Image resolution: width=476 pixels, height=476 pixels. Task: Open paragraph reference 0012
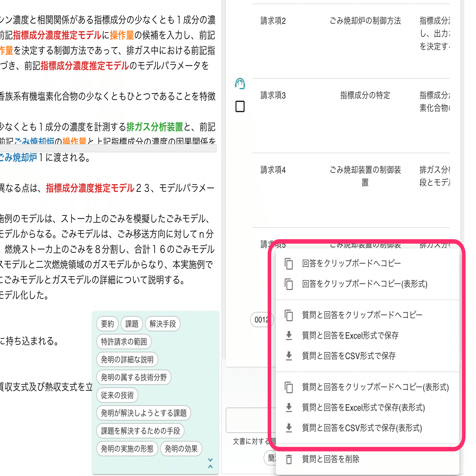[x=262, y=320]
